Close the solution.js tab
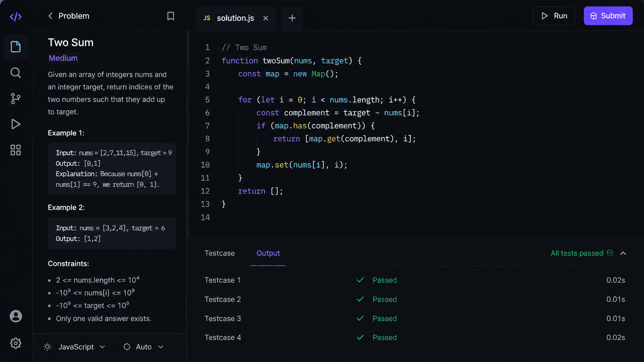 pyautogui.click(x=266, y=18)
